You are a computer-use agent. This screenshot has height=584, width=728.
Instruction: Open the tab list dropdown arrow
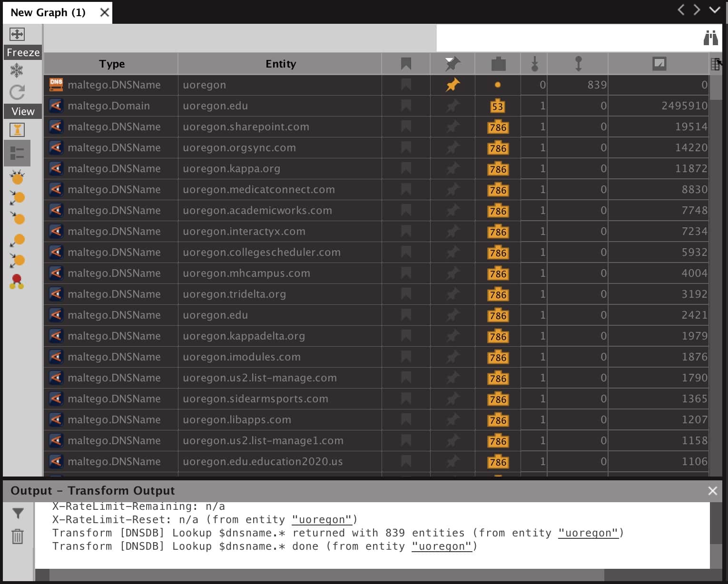714,10
